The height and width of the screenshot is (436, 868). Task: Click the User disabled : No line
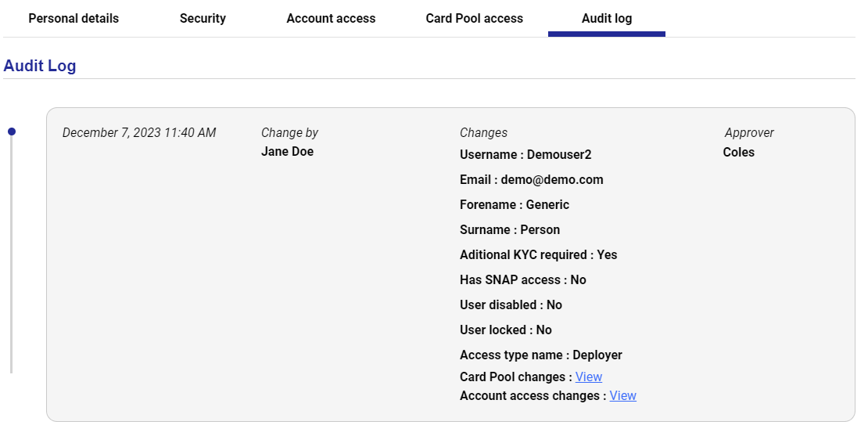(x=511, y=304)
